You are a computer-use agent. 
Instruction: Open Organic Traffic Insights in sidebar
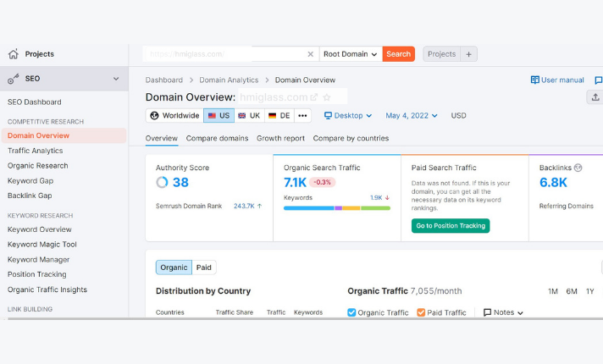pos(47,290)
